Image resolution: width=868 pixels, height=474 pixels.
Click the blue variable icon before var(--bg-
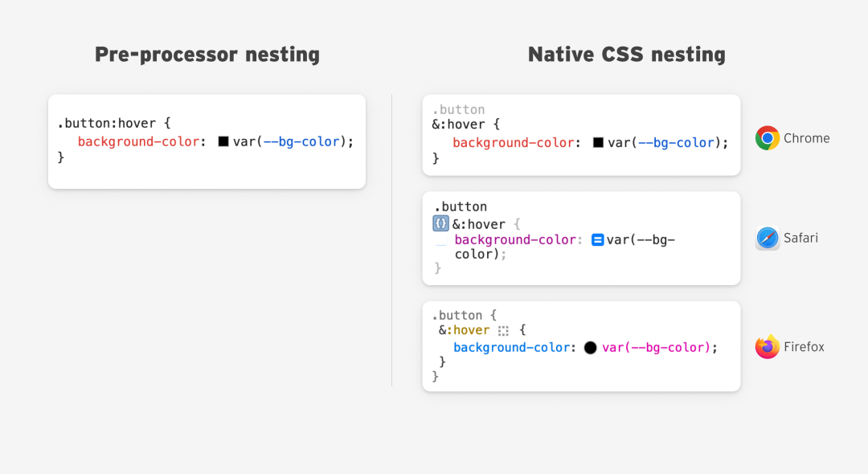pos(597,240)
